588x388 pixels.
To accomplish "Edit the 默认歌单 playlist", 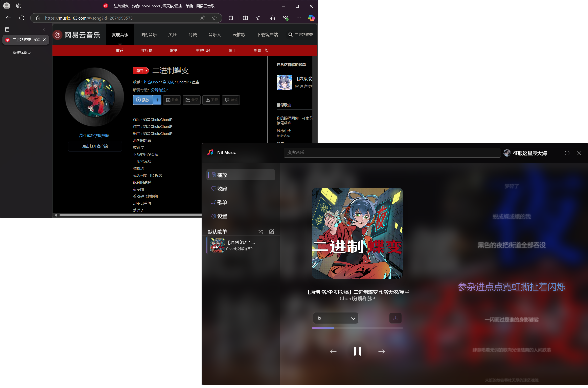I will coord(272,232).
